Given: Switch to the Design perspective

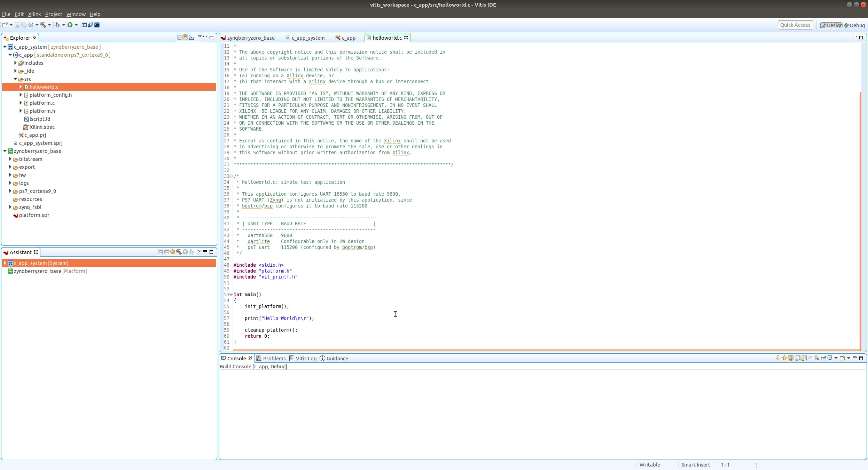Looking at the screenshot, I should pyautogui.click(x=831, y=25).
